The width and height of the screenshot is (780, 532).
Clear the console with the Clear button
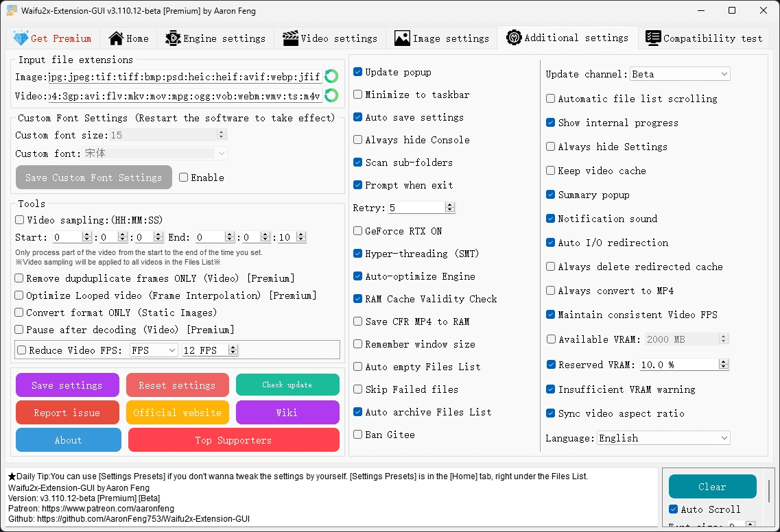(x=712, y=487)
